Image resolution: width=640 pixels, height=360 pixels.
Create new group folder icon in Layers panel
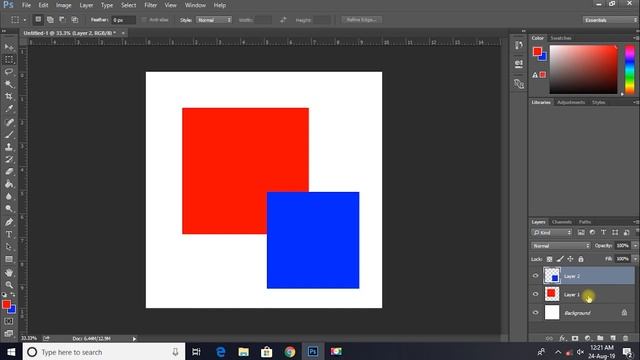(600, 338)
